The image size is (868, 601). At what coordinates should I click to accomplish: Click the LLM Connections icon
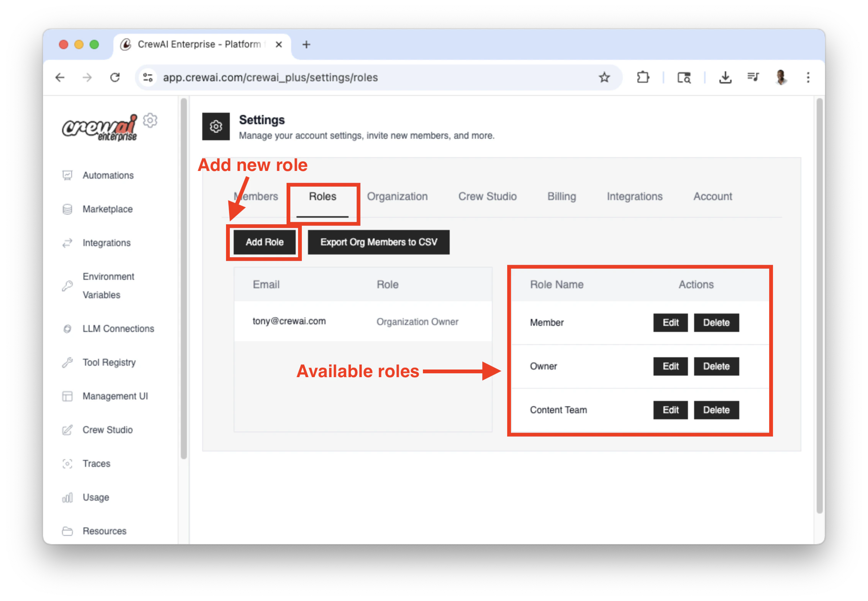(x=67, y=329)
